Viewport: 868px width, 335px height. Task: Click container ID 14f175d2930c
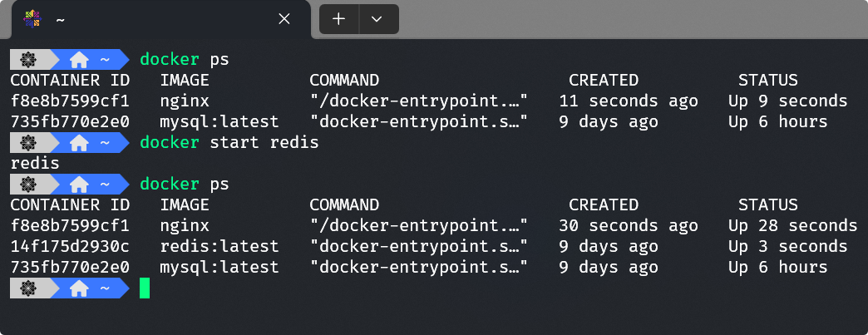click(x=70, y=246)
